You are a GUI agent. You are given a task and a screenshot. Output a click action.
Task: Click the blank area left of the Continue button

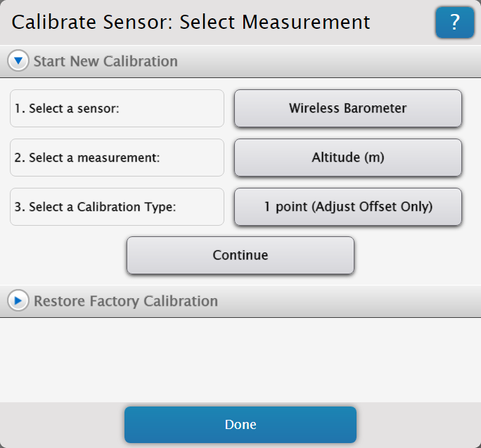pos(63,255)
